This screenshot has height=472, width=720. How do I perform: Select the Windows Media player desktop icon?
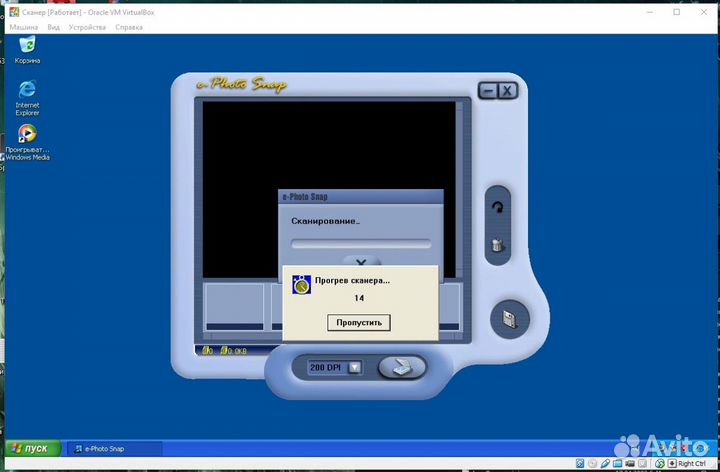(x=27, y=134)
